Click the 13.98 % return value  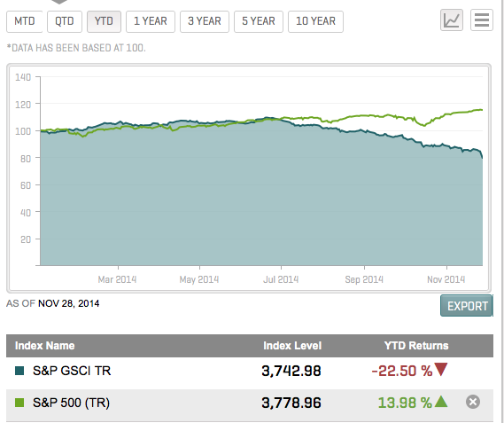pos(405,403)
